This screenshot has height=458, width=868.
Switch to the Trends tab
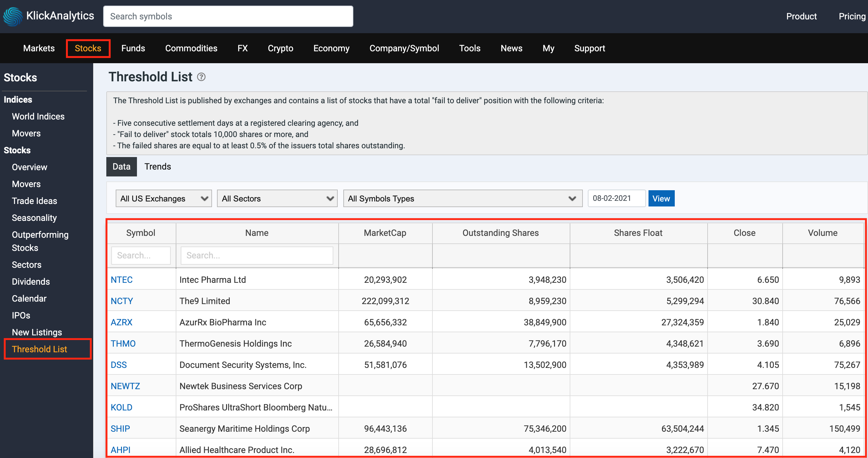[158, 166]
